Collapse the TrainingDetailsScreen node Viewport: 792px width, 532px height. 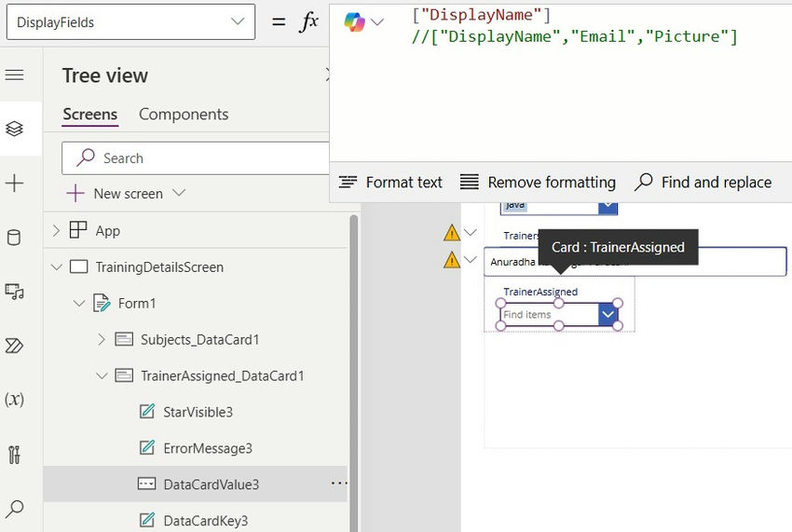[57, 267]
